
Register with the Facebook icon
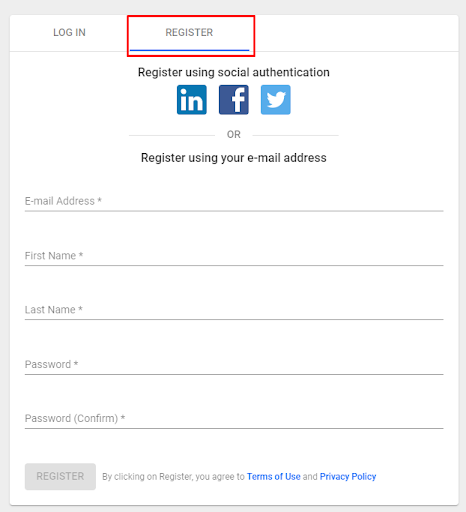tap(234, 100)
